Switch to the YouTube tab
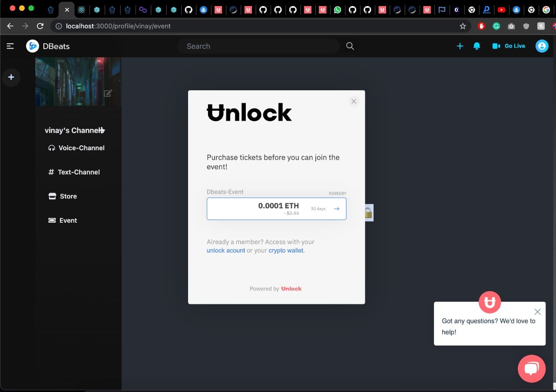Viewport: 556px width, 392px height. (501, 10)
